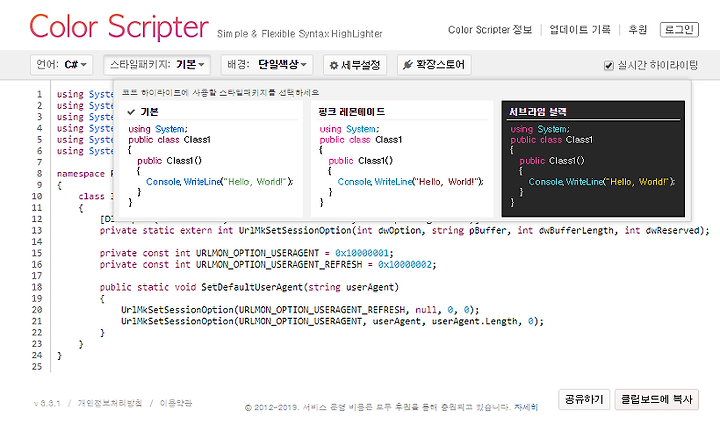Click line number 25 in the gutter
The image size is (720, 424).
pos(37,367)
